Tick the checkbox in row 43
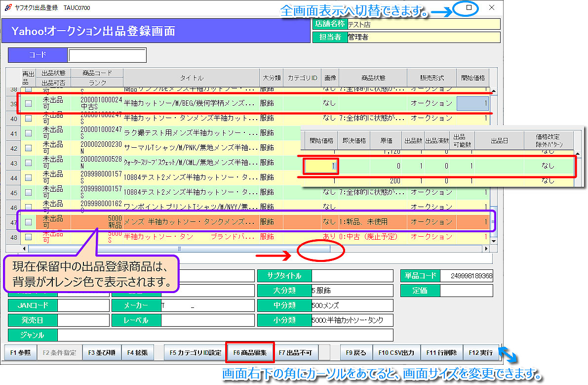 [29, 163]
